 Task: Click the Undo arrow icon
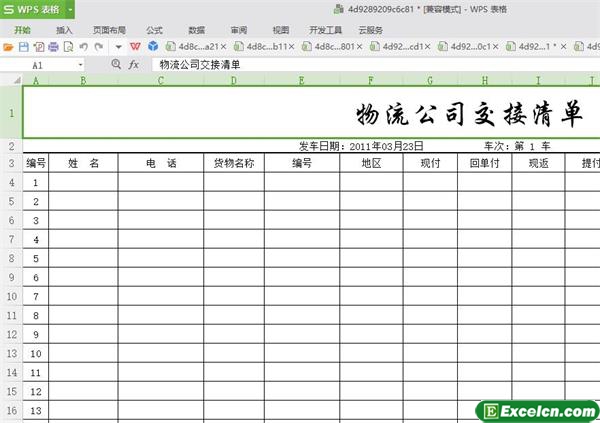click(83, 47)
